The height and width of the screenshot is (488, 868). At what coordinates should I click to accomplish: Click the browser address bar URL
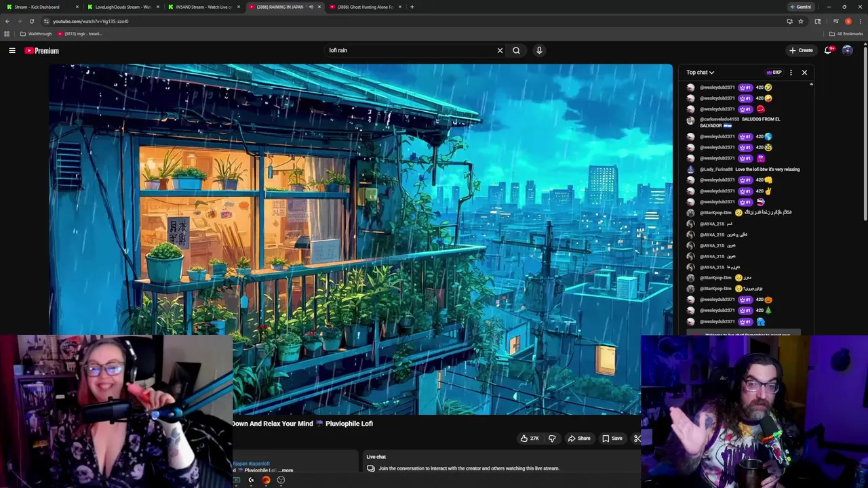click(x=91, y=21)
